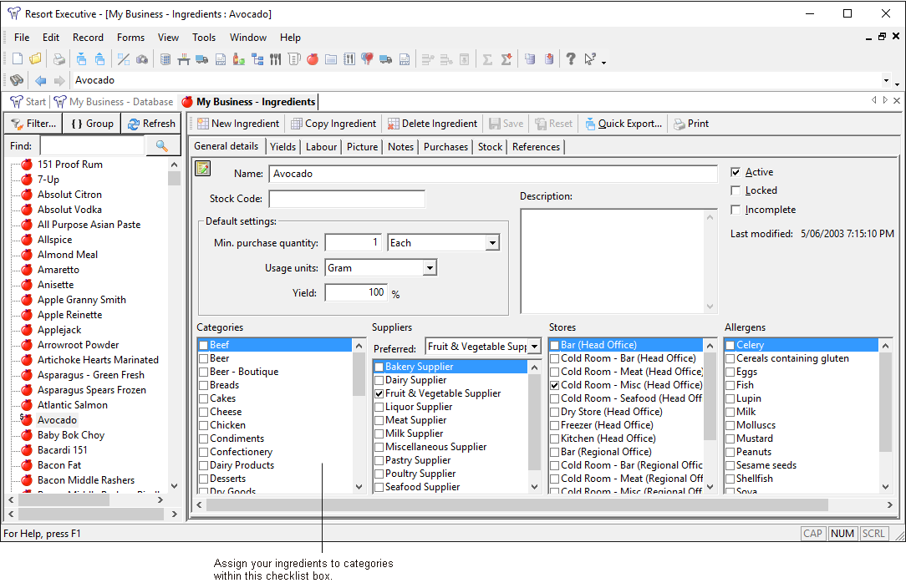This screenshot has height=588, width=906.
Task: Enable the Locked checkbox
Action: coord(735,190)
